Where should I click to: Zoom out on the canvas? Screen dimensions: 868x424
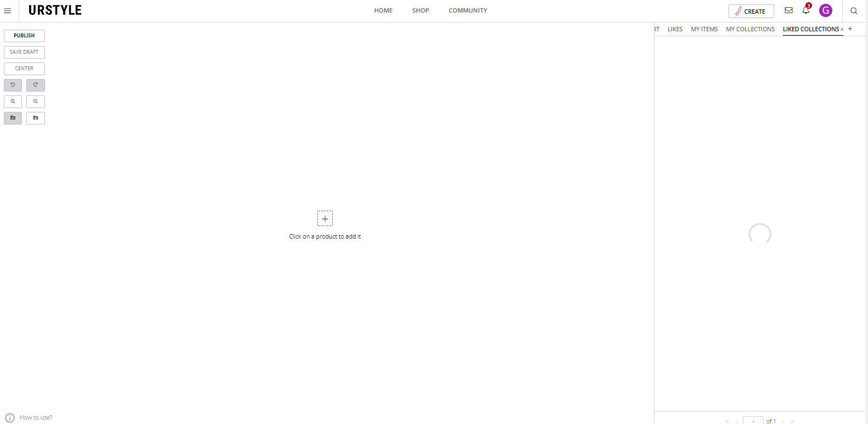[x=36, y=101]
